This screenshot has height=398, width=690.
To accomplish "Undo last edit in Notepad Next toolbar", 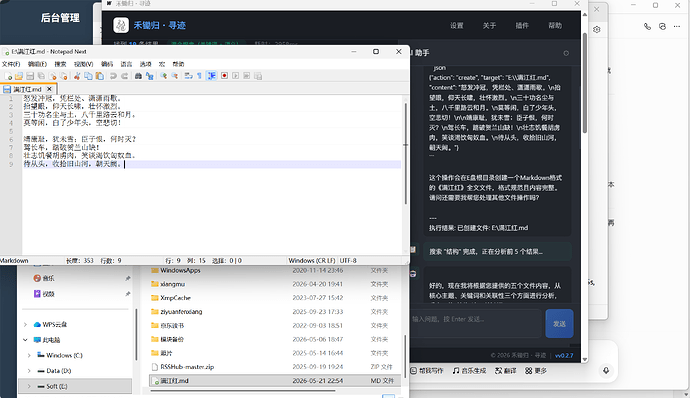I will (x=113, y=76).
